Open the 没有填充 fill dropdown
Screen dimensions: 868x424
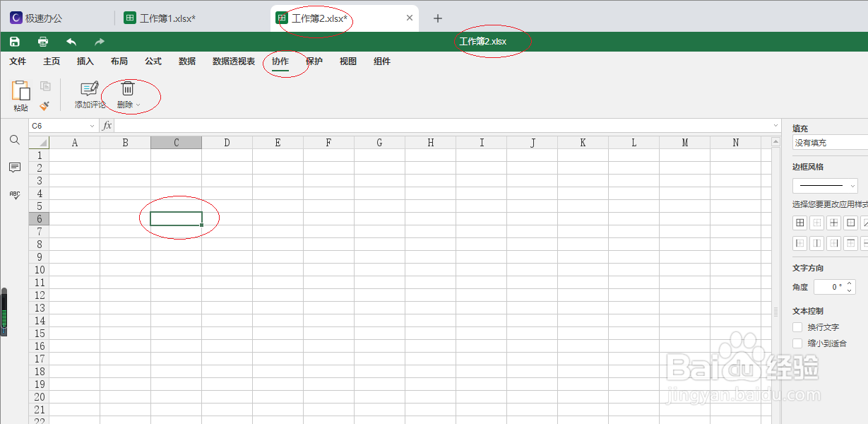coord(831,143)
